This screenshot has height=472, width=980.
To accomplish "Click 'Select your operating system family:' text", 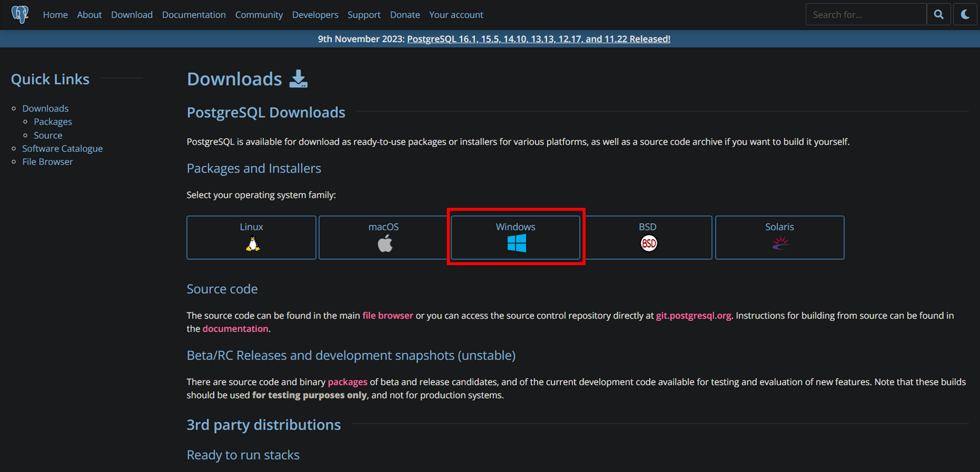I will click(x=261, y=195).
